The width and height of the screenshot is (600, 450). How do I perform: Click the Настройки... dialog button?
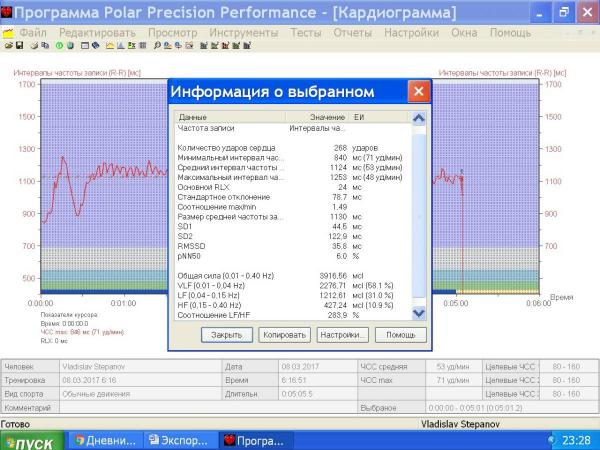342,335
